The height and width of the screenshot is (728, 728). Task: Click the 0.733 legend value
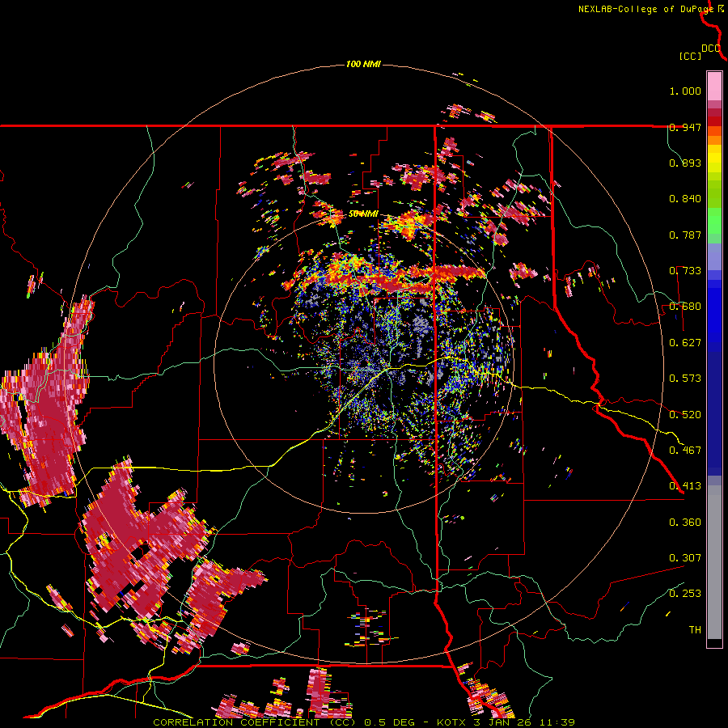685,271
